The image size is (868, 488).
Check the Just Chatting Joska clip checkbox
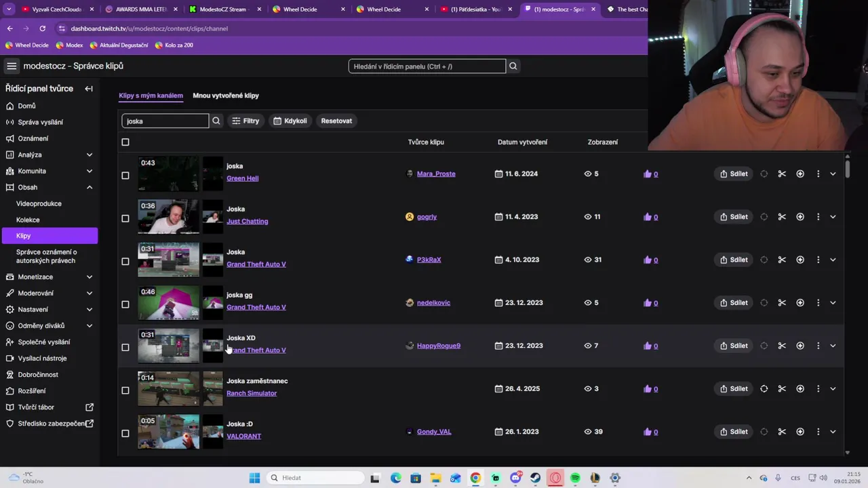point(125,218)
